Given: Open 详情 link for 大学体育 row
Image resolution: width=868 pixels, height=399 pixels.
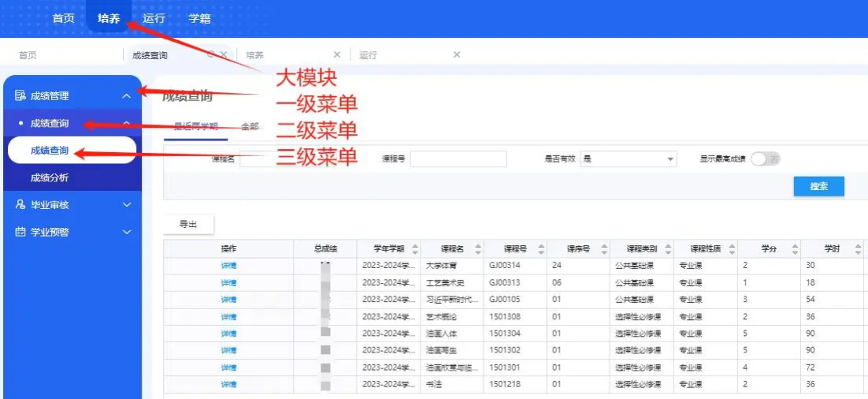Looking at the screenshot, I should pyautogui.click(x=228, y=266).
